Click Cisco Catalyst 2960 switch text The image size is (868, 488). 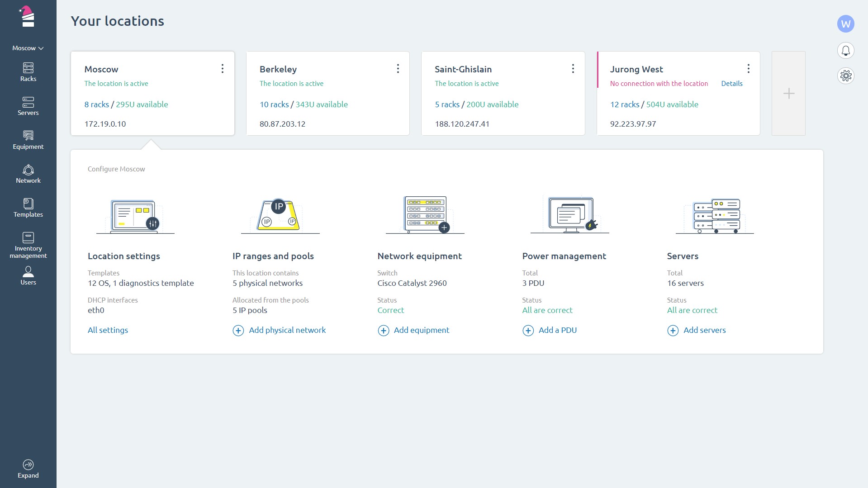pos(412,283)
